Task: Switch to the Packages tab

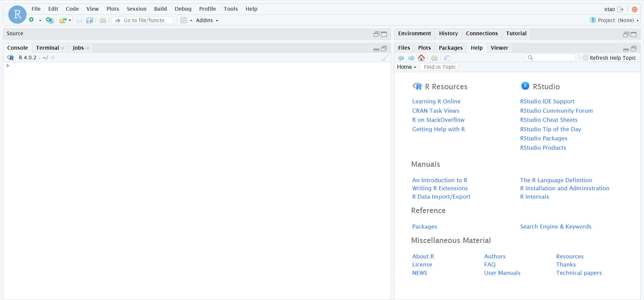Action: [x=450, y=48]
